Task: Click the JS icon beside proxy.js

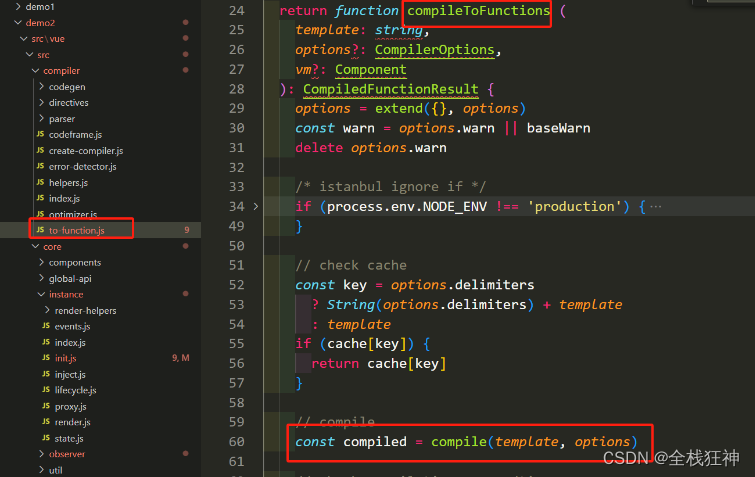Action: pyautogui.click(x=46, y=406)
